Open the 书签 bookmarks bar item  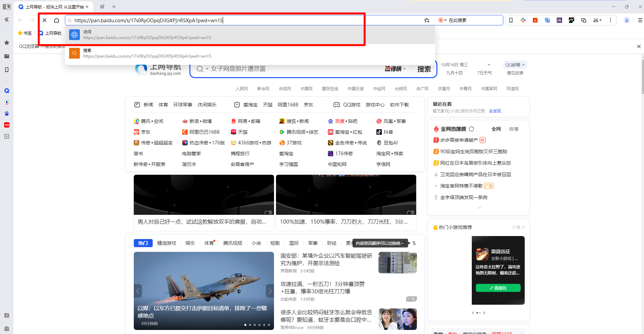click(x=25, y=33)
